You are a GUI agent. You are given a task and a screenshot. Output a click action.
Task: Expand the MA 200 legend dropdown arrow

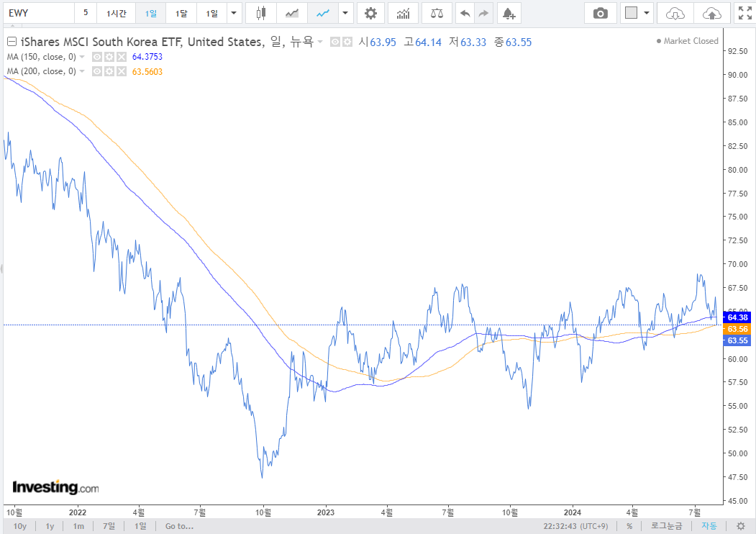click(x=82, y=71)
